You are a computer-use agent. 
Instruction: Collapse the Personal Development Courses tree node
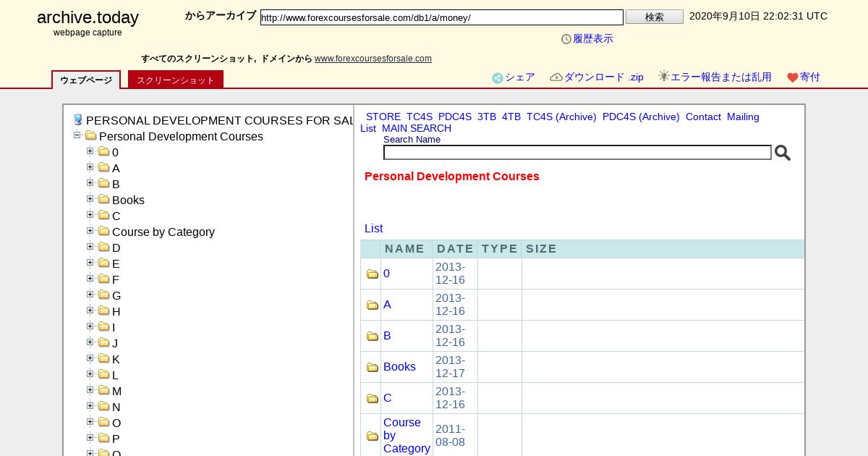click(x=77, y=135)
